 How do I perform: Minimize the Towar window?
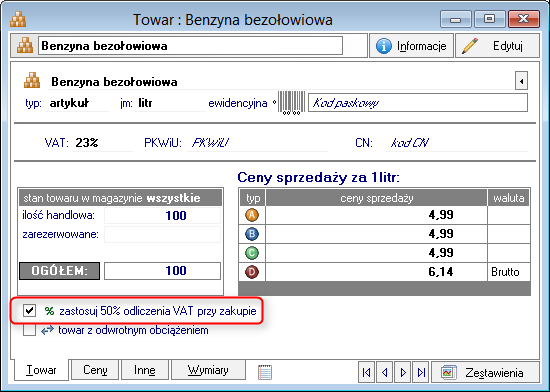pos(456,19)
